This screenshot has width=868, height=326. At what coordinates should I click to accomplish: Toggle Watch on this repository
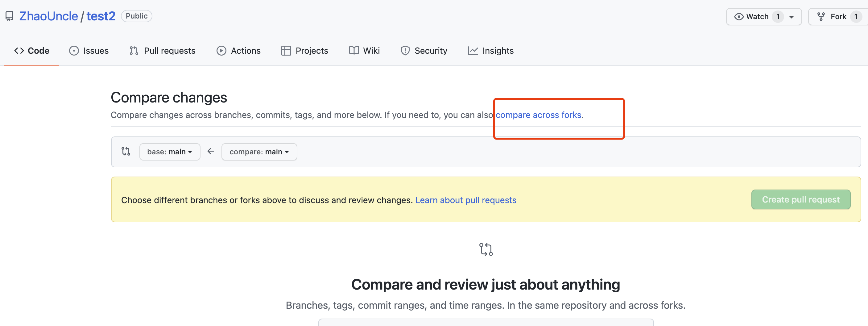pyautogui.click(x=752, y=17)
